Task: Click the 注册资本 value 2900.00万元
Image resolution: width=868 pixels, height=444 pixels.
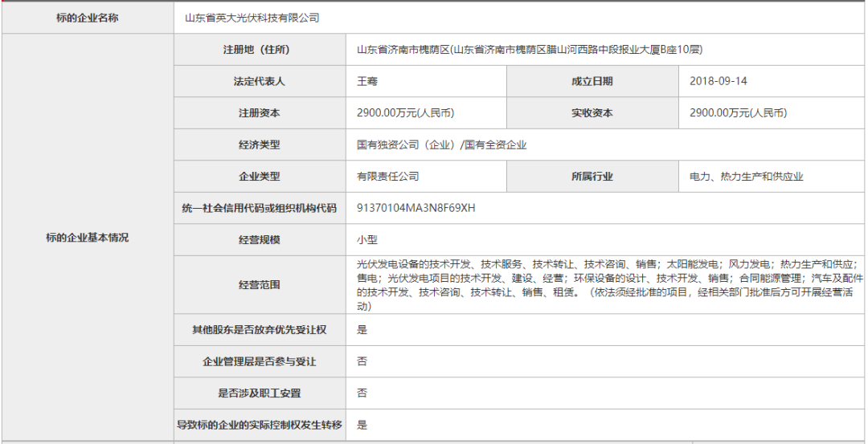Action: (x=411, y=113)
